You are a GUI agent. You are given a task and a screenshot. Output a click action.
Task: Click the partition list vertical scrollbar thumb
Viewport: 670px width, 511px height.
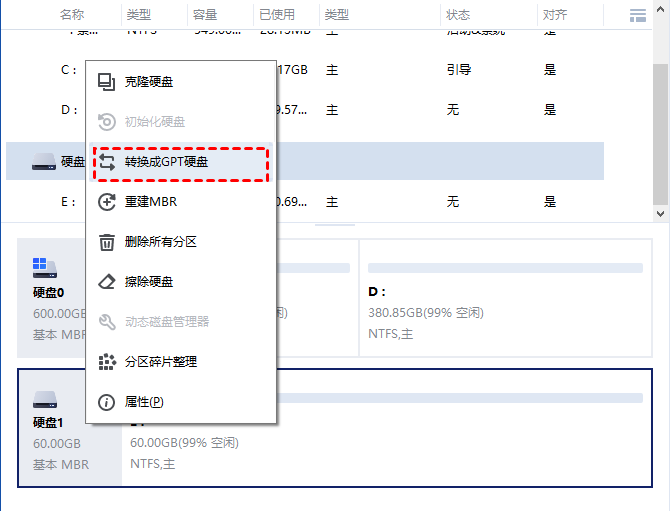tap(661, 134)
